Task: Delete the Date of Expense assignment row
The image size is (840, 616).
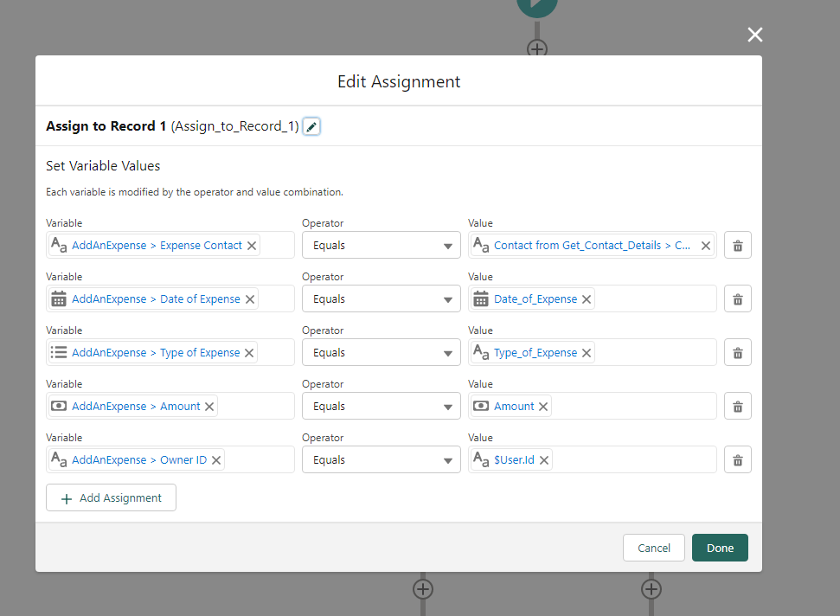Action: 737,299
